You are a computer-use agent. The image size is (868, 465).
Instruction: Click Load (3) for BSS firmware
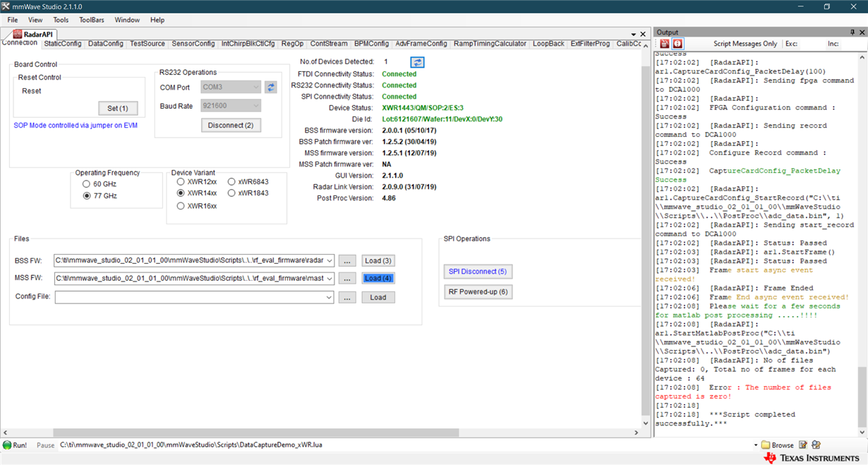click(x=378, y=261)
